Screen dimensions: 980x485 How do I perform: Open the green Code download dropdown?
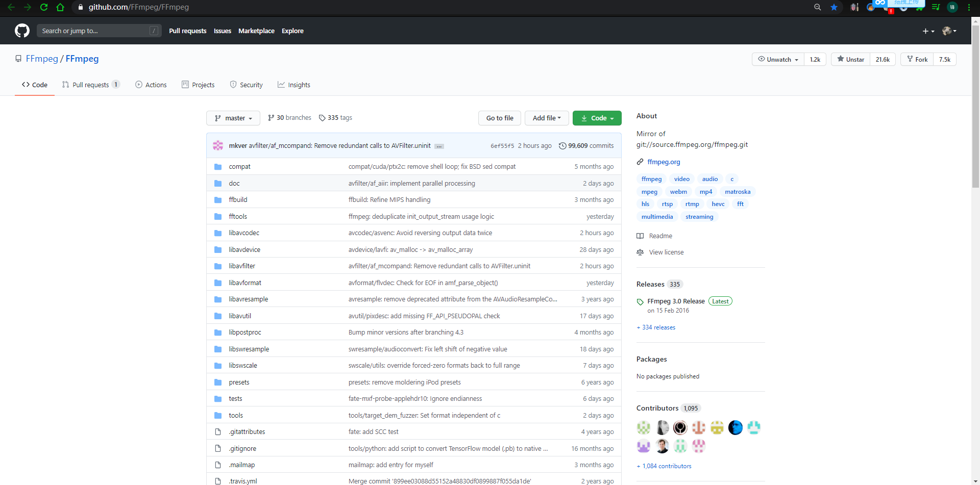(597, 118)
